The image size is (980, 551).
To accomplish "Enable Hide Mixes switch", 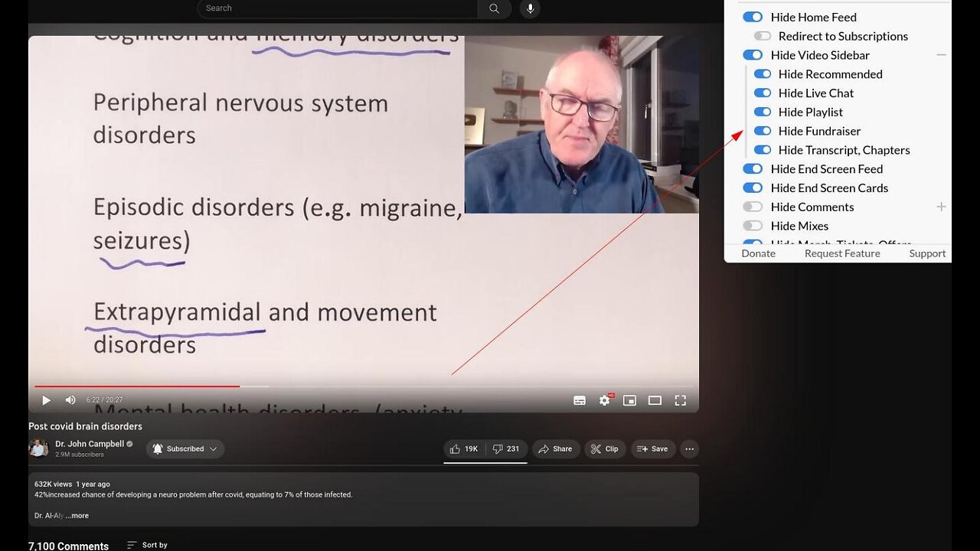I will click(753, 226).
